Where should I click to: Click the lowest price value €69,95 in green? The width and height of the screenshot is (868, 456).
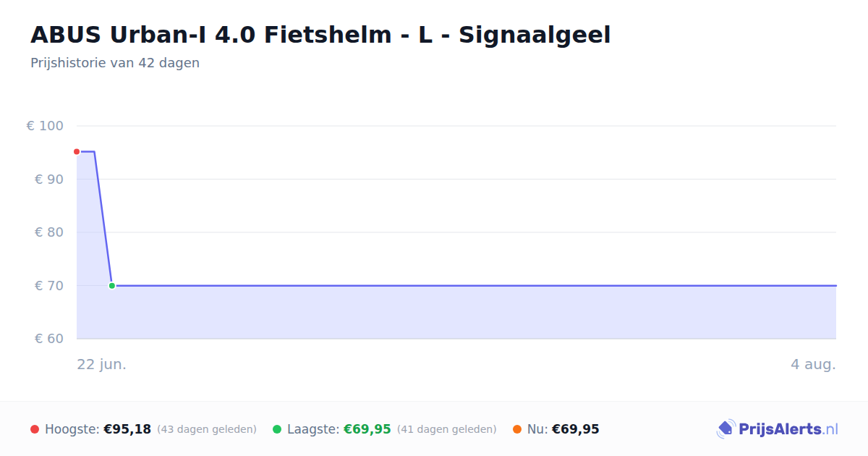click(367, 429)
